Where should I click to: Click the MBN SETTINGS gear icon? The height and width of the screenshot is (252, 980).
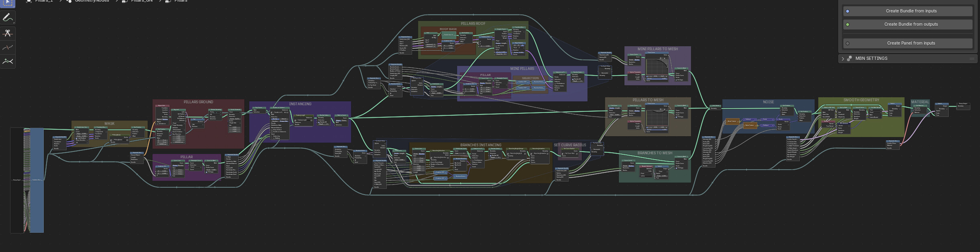[850, 59]
